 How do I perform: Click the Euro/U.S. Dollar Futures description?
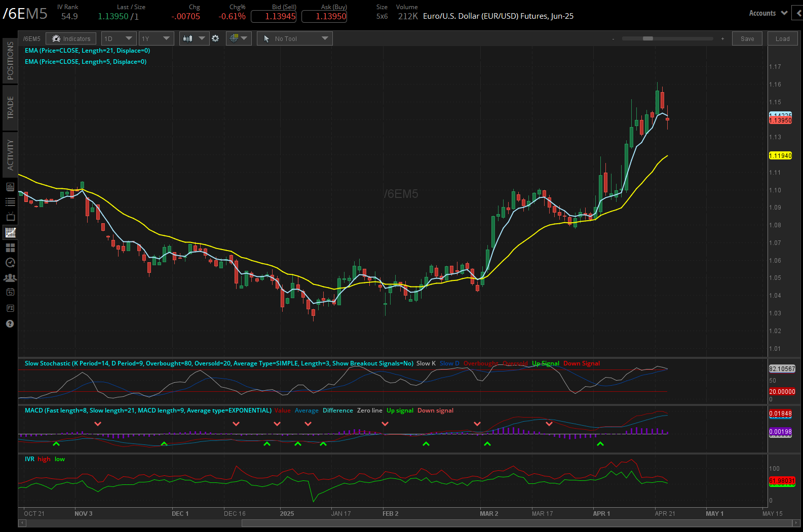[498, 16]
